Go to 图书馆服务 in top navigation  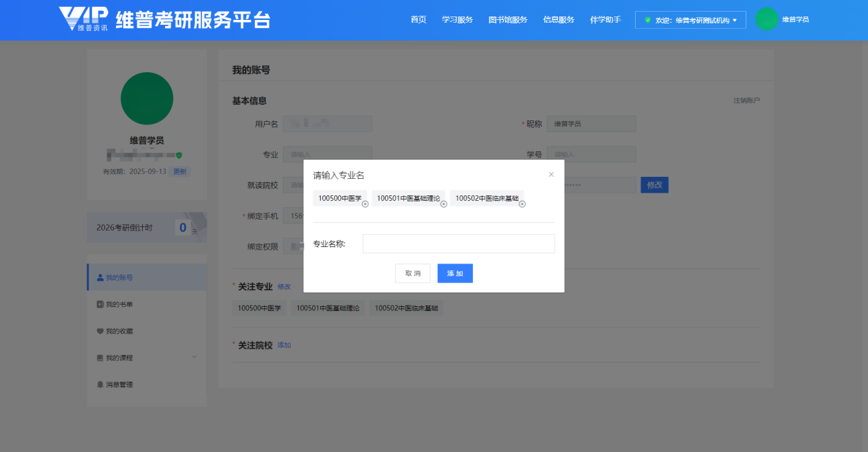click(x=507, y=19)
